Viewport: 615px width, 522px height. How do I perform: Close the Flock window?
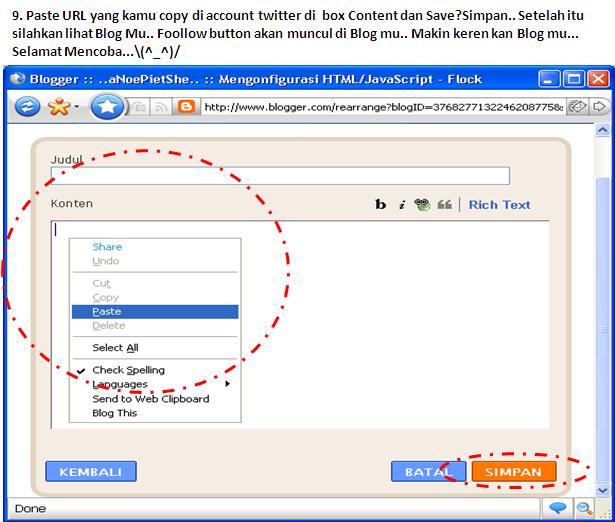tap(599, 79)
